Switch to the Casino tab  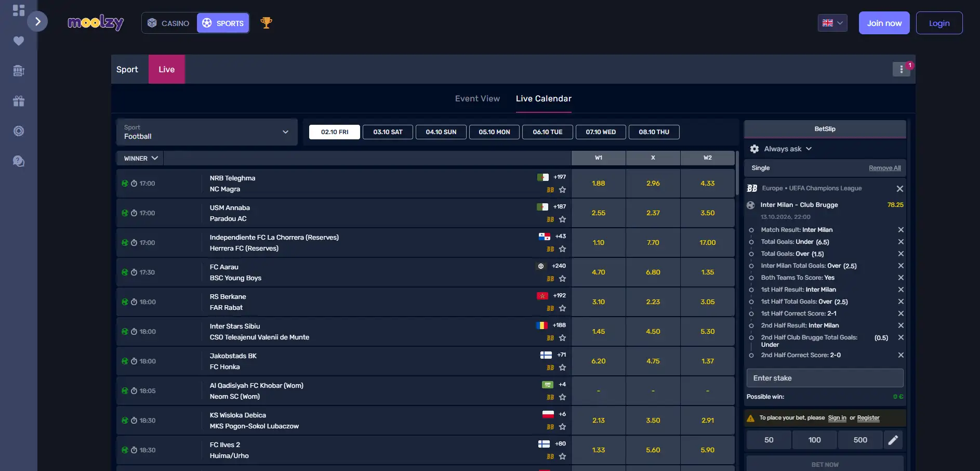tap(169, 23)
